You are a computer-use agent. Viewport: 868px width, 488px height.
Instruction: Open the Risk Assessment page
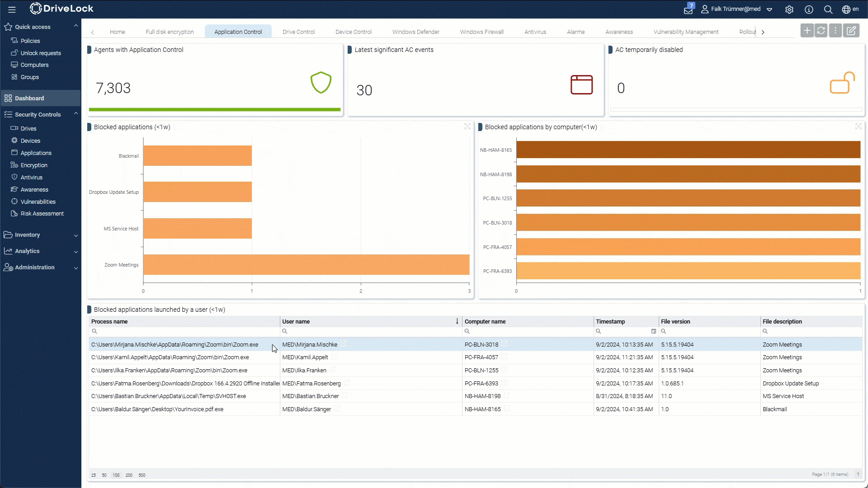42,213
